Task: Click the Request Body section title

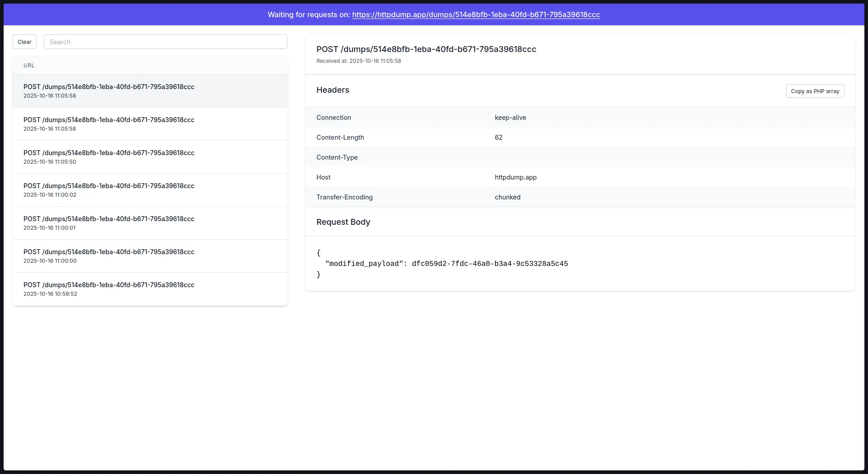Action: click(343, 222)
